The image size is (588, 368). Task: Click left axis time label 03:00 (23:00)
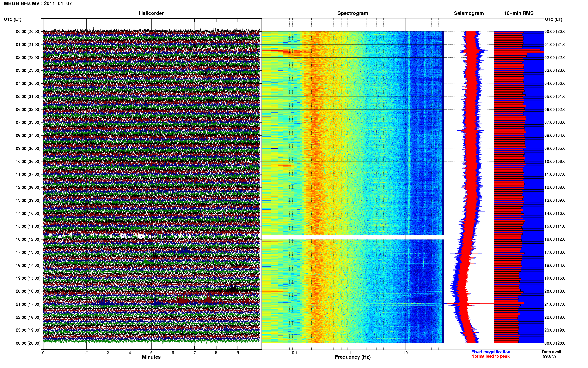tap(28, 71)
